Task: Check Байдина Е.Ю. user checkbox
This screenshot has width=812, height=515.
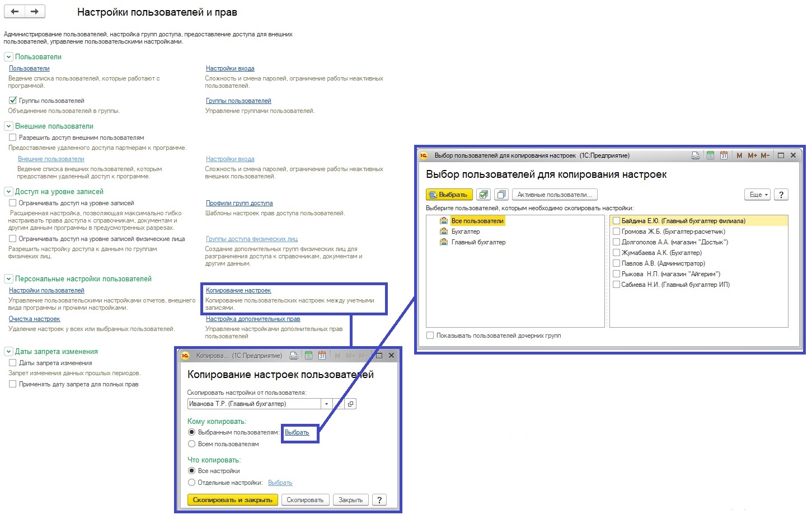Action: tap(616, 221)
